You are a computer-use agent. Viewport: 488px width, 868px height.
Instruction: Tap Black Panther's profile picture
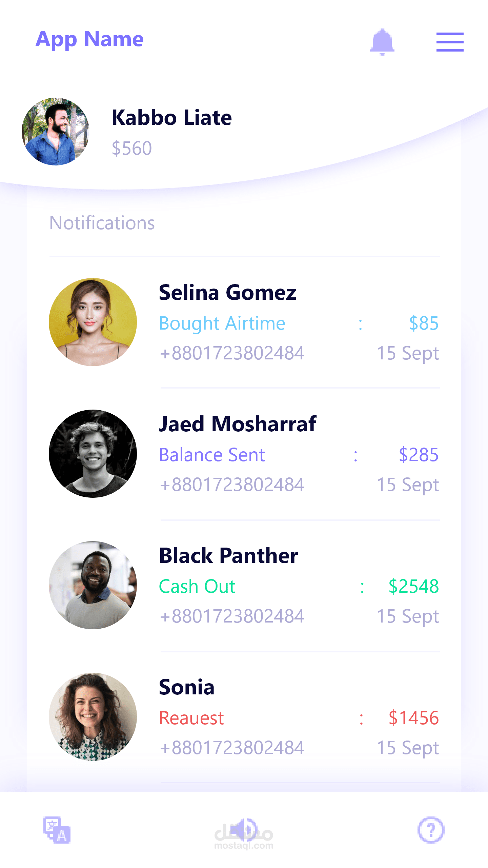click(x=93, y=585)
